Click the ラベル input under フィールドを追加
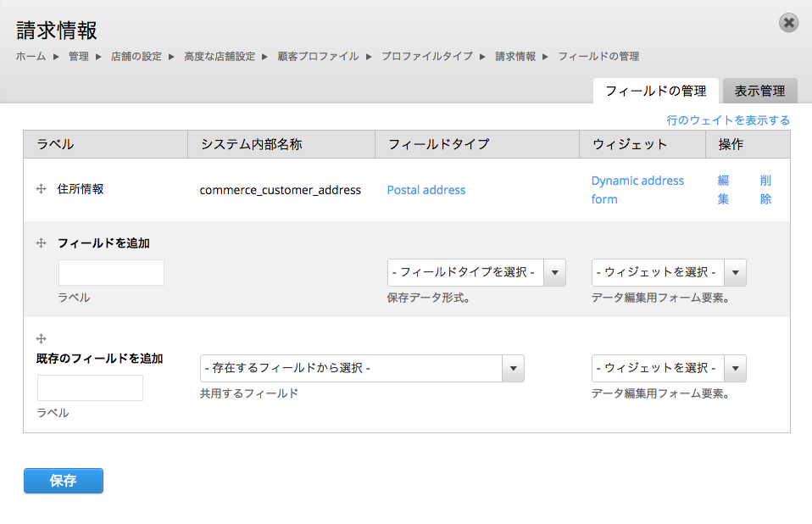Viewport: 812px width, 524px height. click(x=110, y=272)
